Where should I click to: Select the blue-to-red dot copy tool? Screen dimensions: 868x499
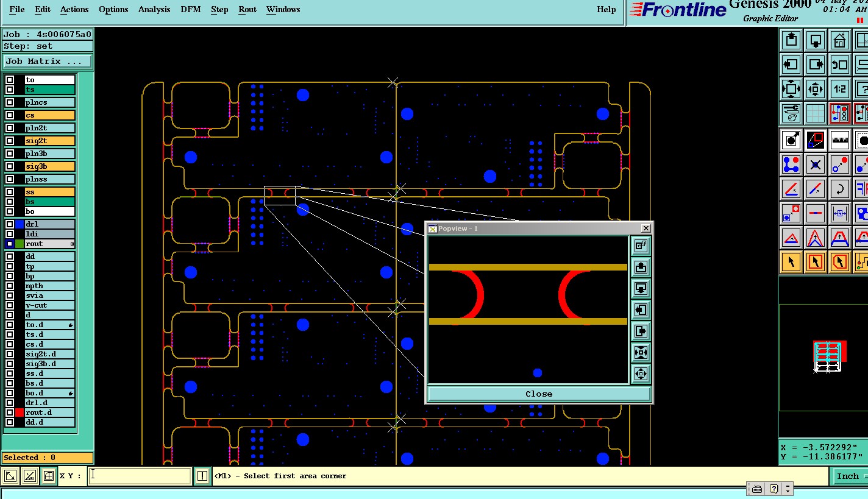pyautogui.click(x=839, y=165)
